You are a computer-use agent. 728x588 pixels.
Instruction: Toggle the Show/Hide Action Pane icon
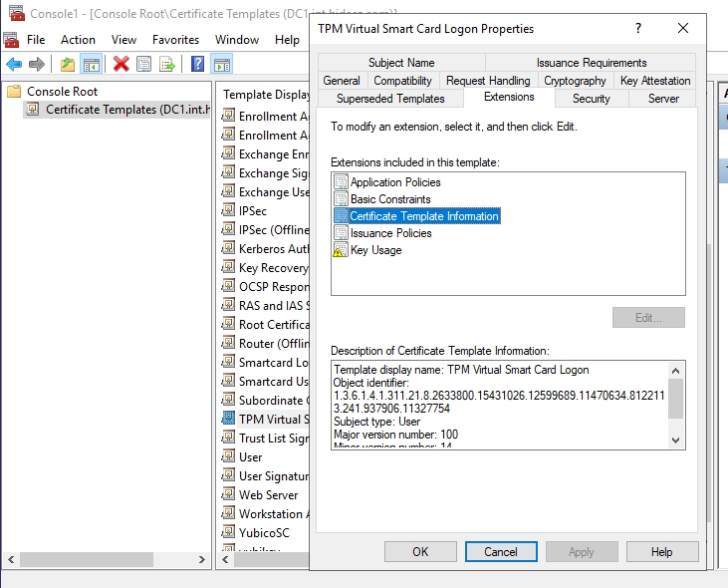pyautogui.click(x=222, y=64)
